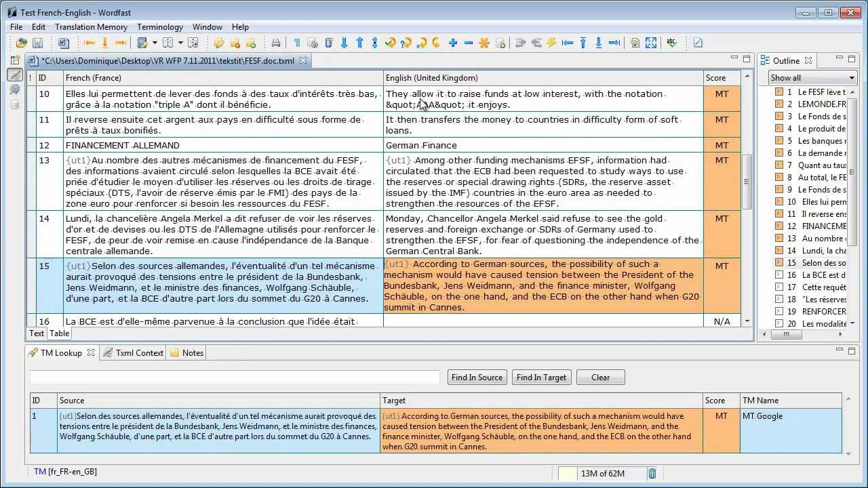The height and width of the screenshot is (488, 868).
Task: Select outline item 1 Le FESF lève
Action: tap(810, 91)
